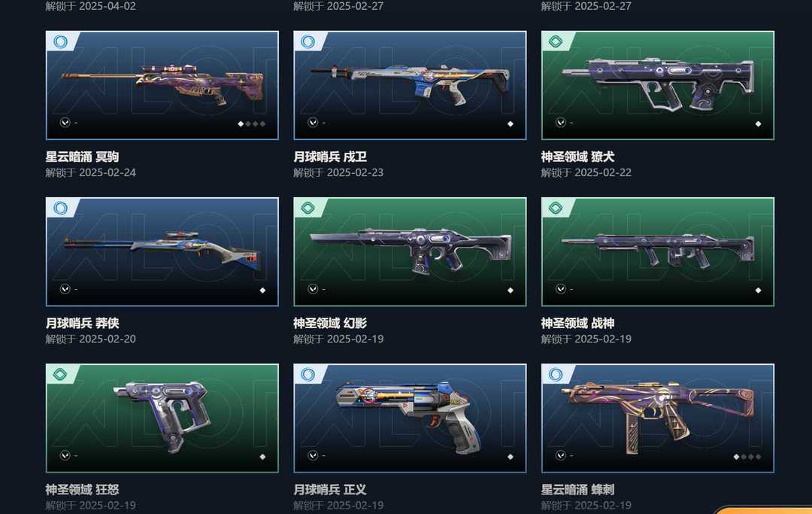
Task: Open the 月球哨兵 莽侠 skin title
Action: tap(83, 324)
